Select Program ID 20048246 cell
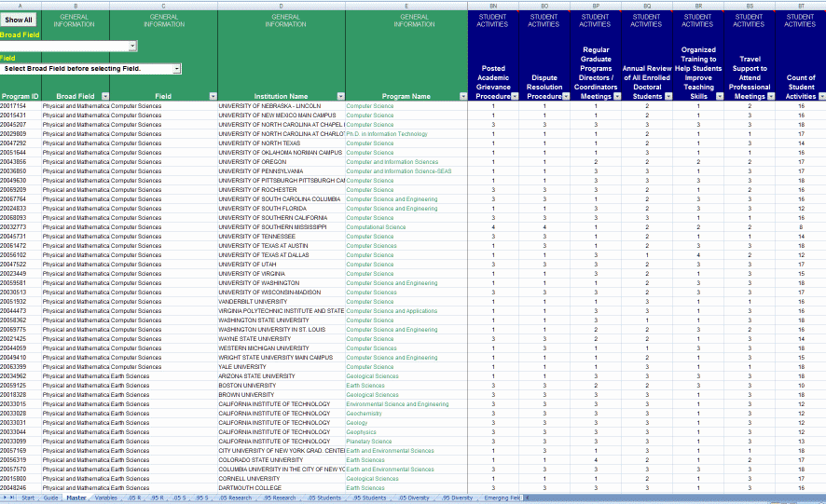The image size is (826, 504). (21, 487)
